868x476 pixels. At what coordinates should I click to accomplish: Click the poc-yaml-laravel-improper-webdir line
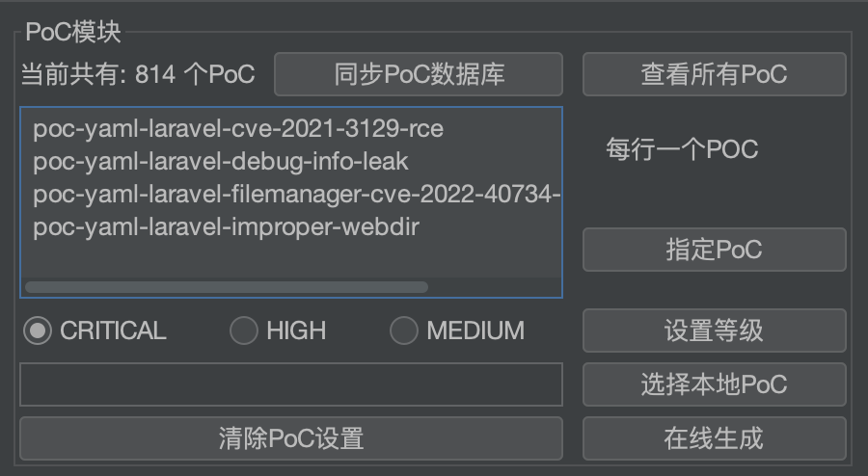tap(226, 226)
